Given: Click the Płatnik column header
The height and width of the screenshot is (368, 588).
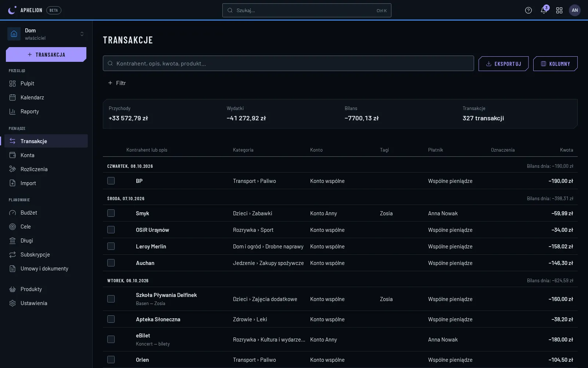Looking at the screenshot, I should click(x=435, y=150).
